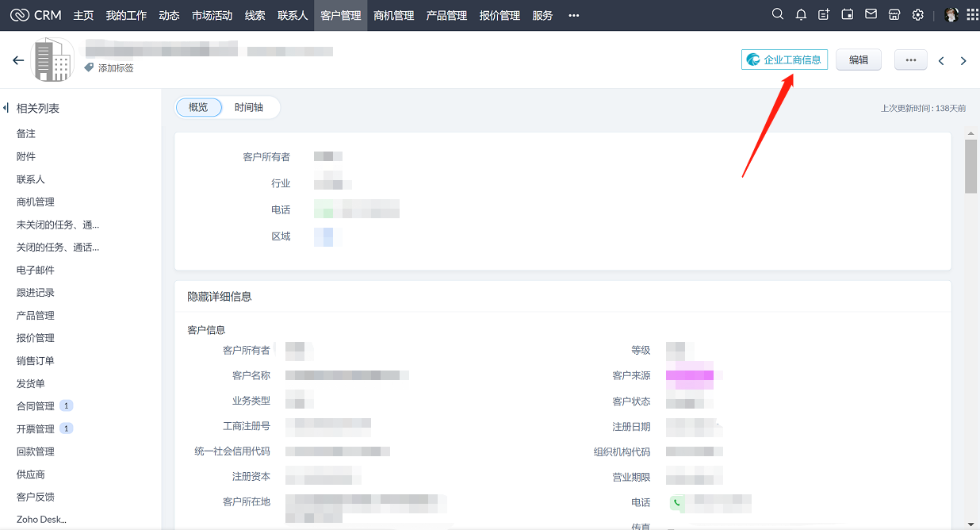Select 报价管理 in related list sidebar
This screenshot has height=530, width=980.
pyautogui.click(x=36, y=338)
